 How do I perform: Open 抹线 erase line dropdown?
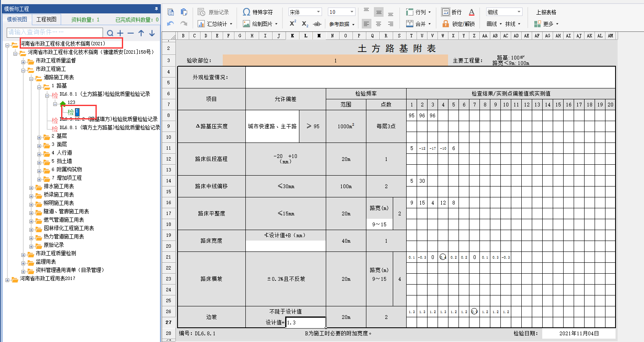pyautogui.click(x=513, y=24)
